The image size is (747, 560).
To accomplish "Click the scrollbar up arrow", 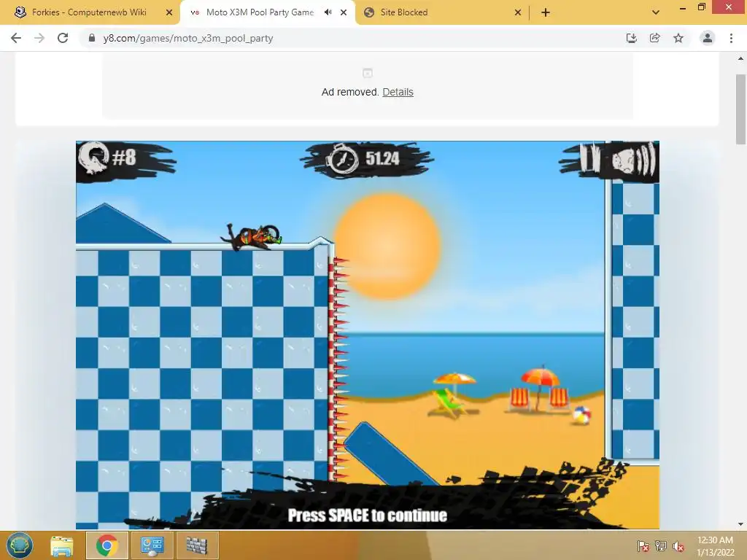I will tap(741, 58).
